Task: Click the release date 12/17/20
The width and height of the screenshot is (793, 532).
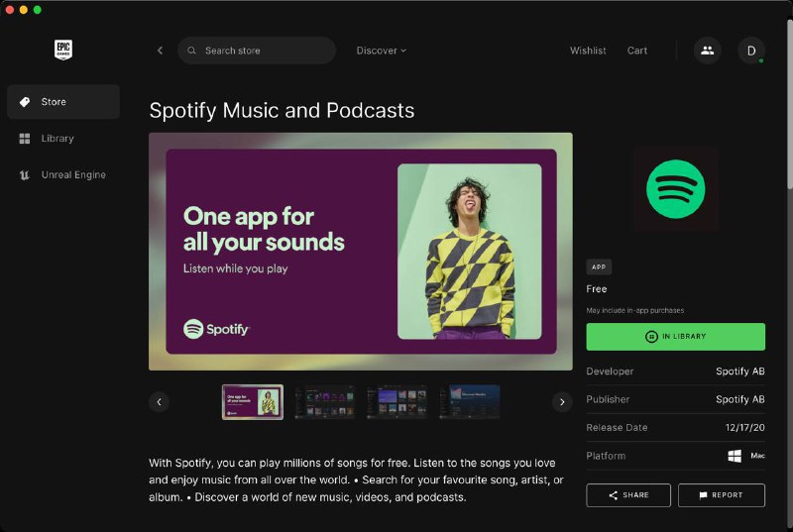Action: tap(744, 427)
